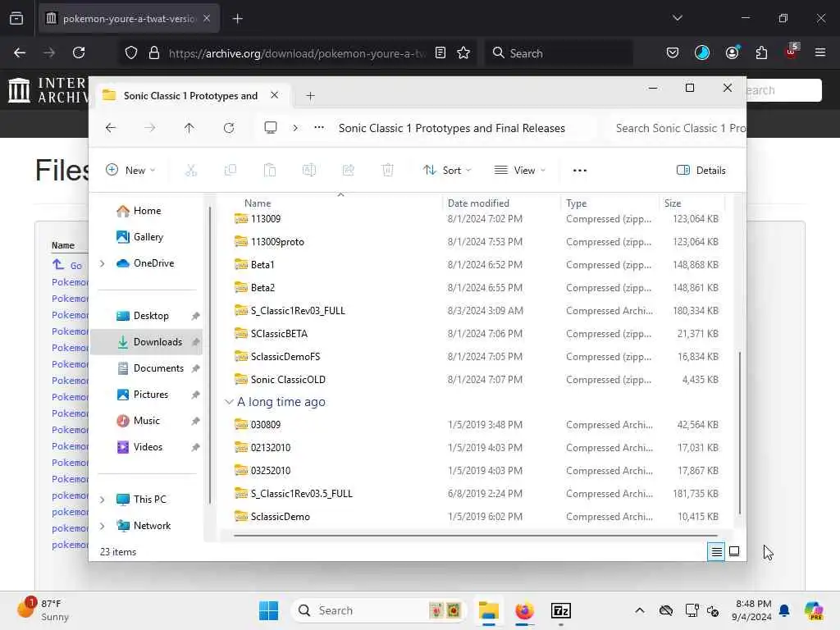Go up one folder level in Explorer
Screen dimensions: 840x630
point(189,128)
